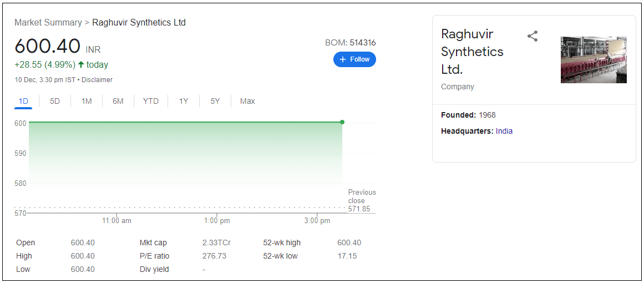644x283 pixels.
Task: Click the Follow button
Action: 354,59
